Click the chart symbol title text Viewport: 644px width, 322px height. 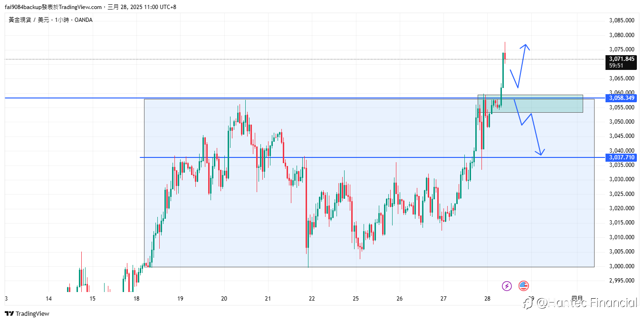(50, 20)
